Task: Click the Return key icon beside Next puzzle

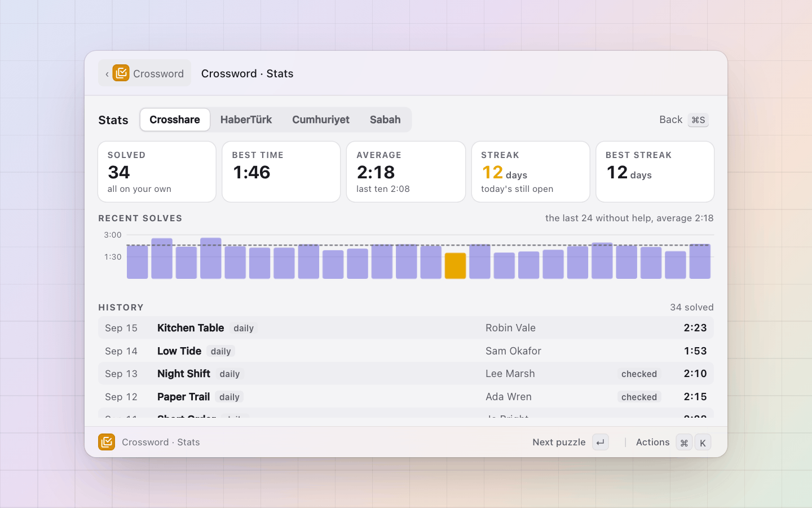Action: 601,443
